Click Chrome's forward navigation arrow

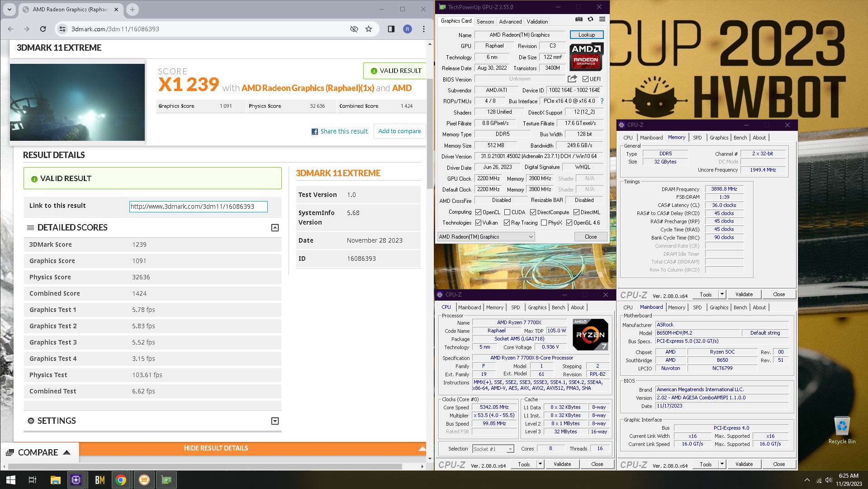[x=27, y=29]
